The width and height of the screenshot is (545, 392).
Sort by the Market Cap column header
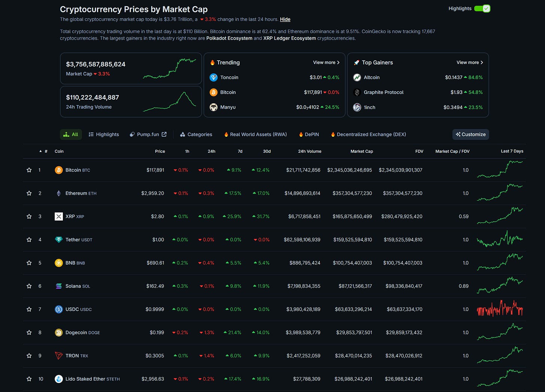[362, 151]
